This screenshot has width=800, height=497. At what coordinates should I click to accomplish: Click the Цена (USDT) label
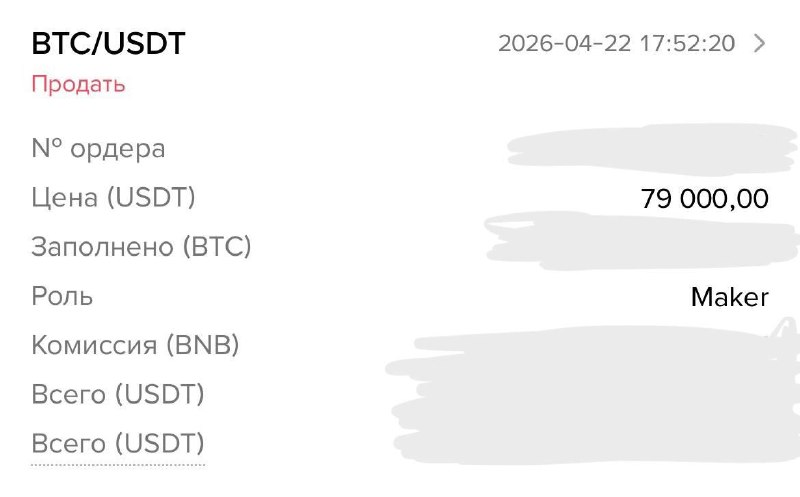click(113, 198)
